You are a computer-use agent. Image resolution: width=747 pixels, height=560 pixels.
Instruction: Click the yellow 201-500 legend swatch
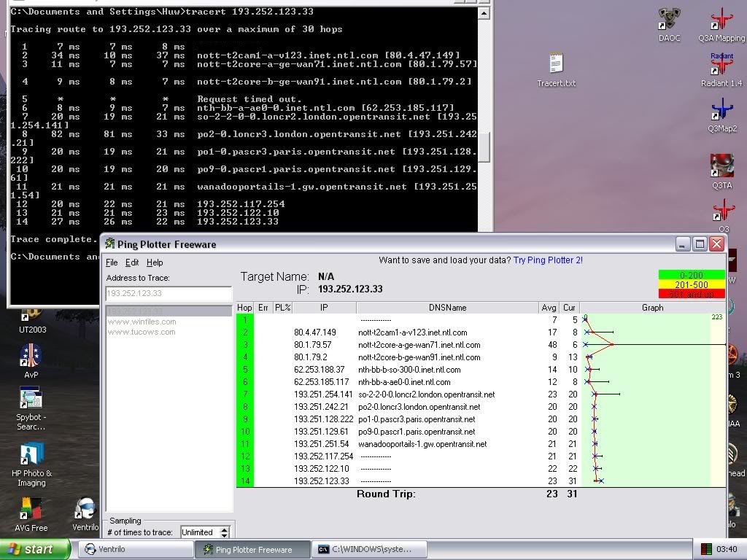click(x=692, y=284)
